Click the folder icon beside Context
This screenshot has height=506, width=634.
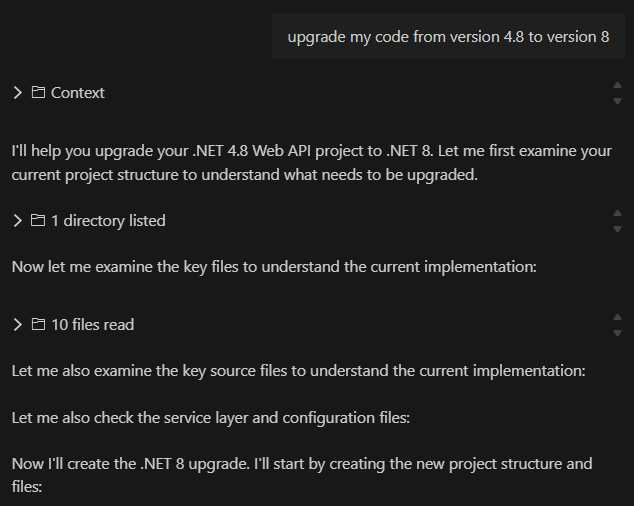click(x=38, y=92)
